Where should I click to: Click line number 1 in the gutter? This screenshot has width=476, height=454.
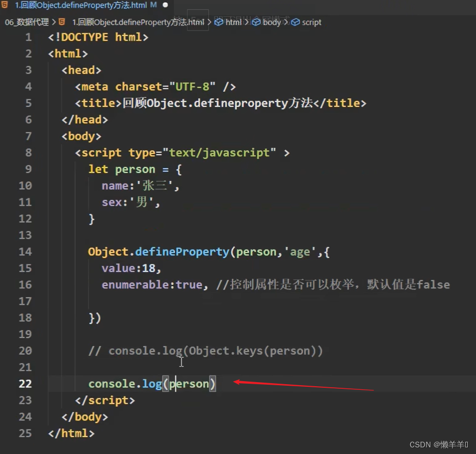[29, 37]
